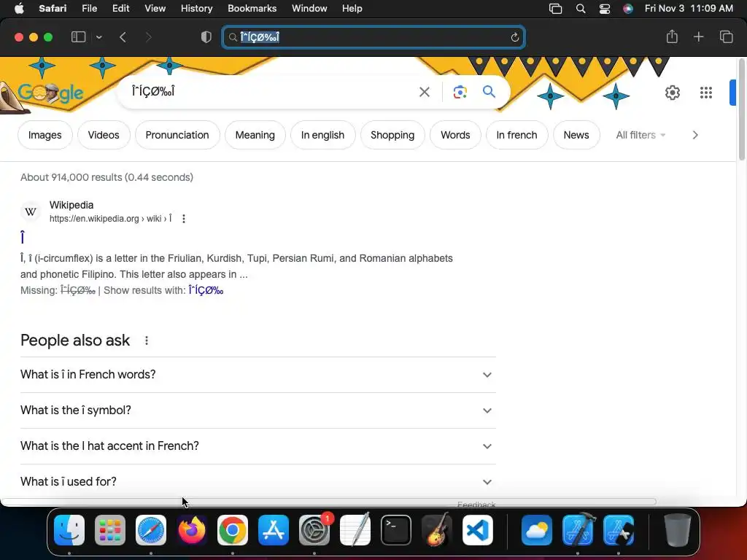Open the privacy shield report
747x560 pixels.
click(206, 37)
